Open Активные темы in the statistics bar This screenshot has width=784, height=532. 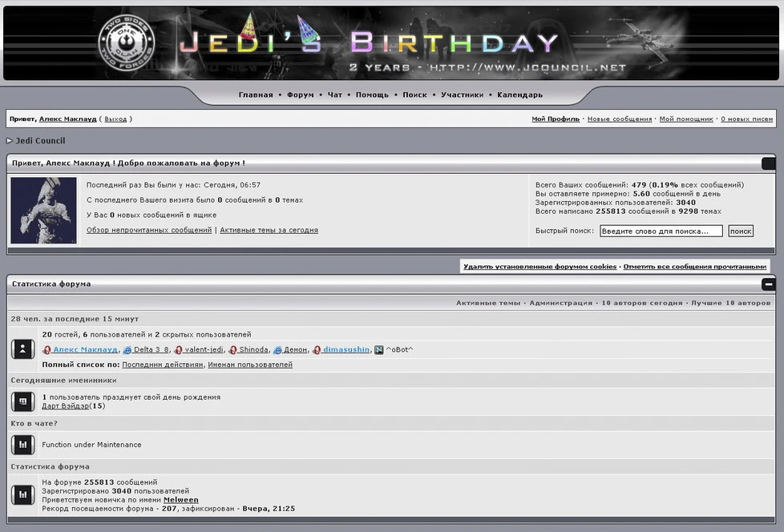tap(488, 303)
